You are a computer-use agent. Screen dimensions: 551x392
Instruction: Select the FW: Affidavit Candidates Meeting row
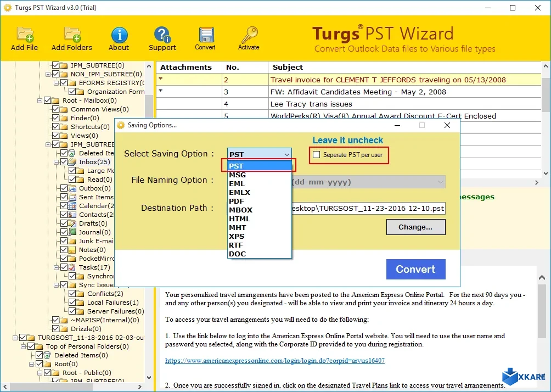(348, 92)
